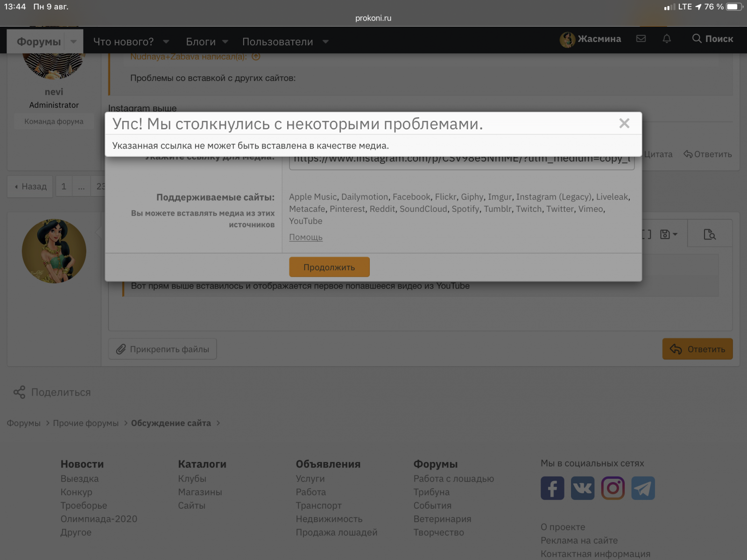Open the notifications bell
Image resolution: width=747 pixels, height=560 pixels.
667,39
